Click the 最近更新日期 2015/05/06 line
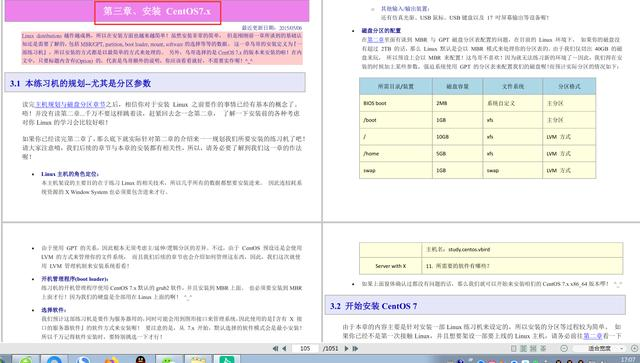The image size is (640, 363). click(x=272, y=28)
